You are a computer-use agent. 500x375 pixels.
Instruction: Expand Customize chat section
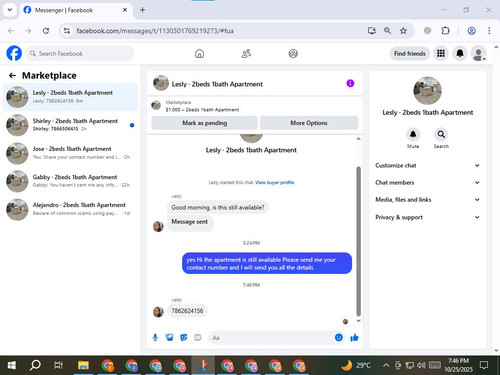428,165
